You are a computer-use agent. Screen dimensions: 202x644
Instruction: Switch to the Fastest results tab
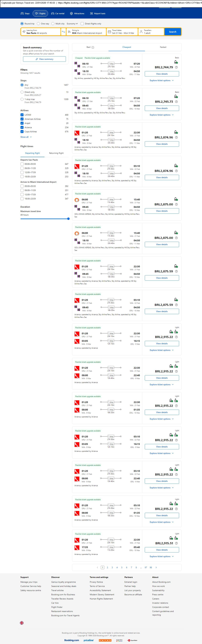tap(163, 47)
